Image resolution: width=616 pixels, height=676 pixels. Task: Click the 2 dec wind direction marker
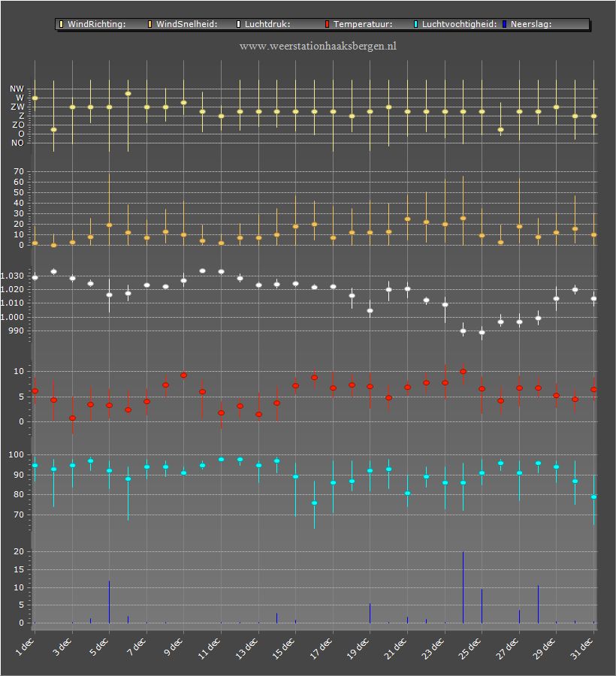[x=54, y=130]
